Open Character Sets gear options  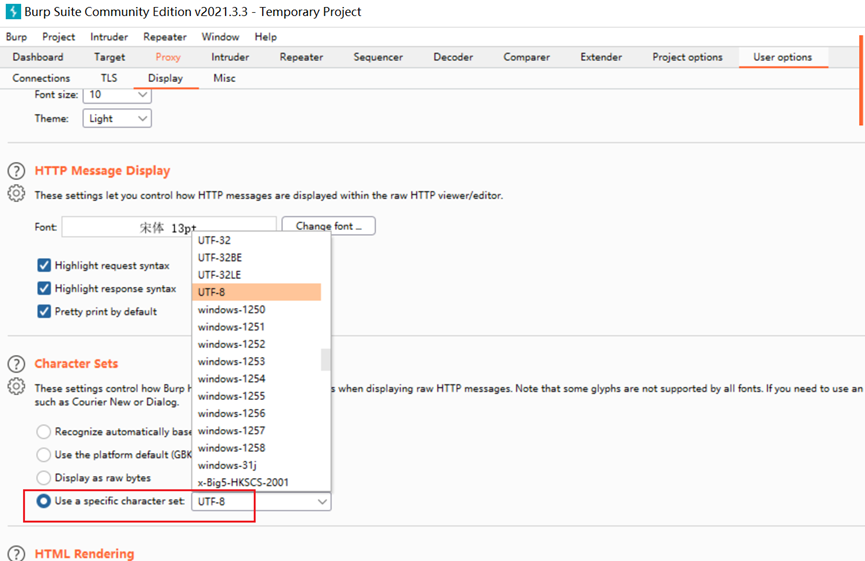click(x=16, y=387)
